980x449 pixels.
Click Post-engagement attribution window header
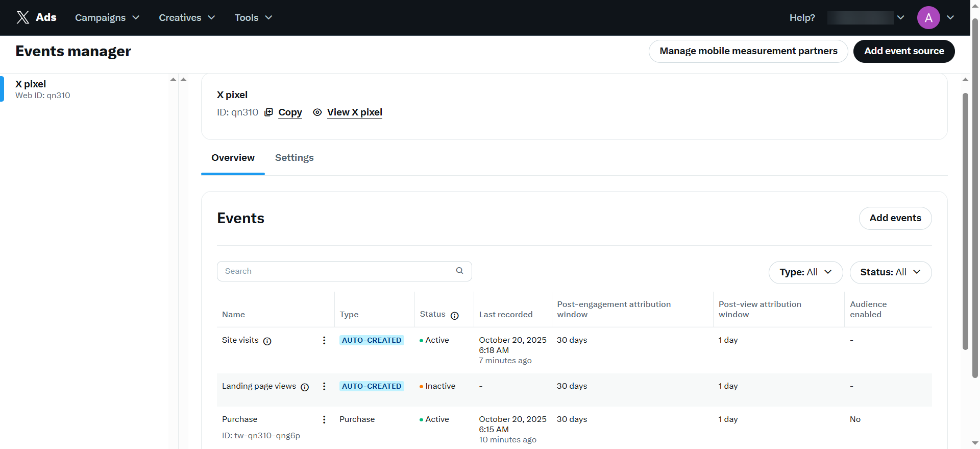click(x=614, y=309)
